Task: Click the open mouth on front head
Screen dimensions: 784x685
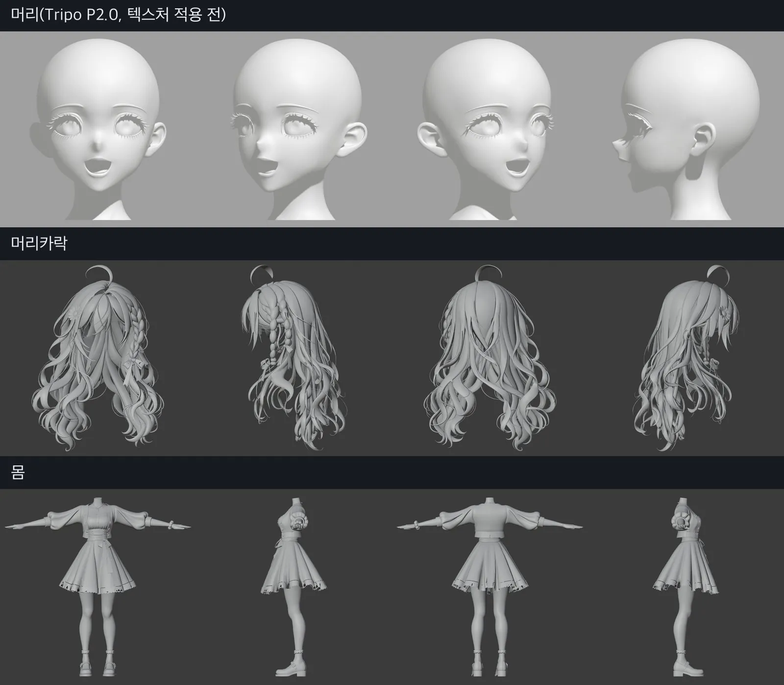Action: [x=98, y=170]
